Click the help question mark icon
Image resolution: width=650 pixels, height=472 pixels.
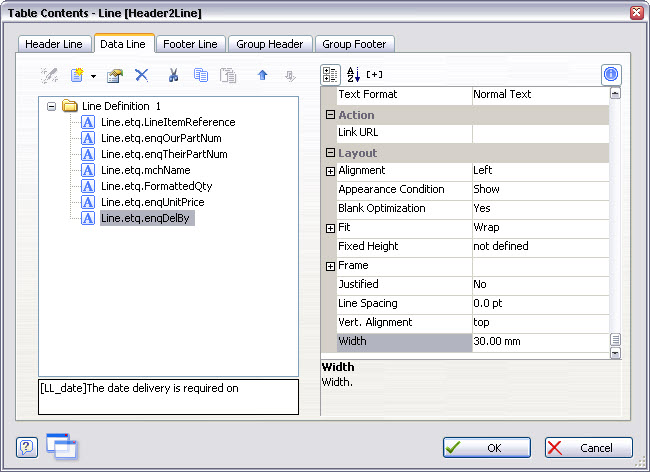(27, 448)
